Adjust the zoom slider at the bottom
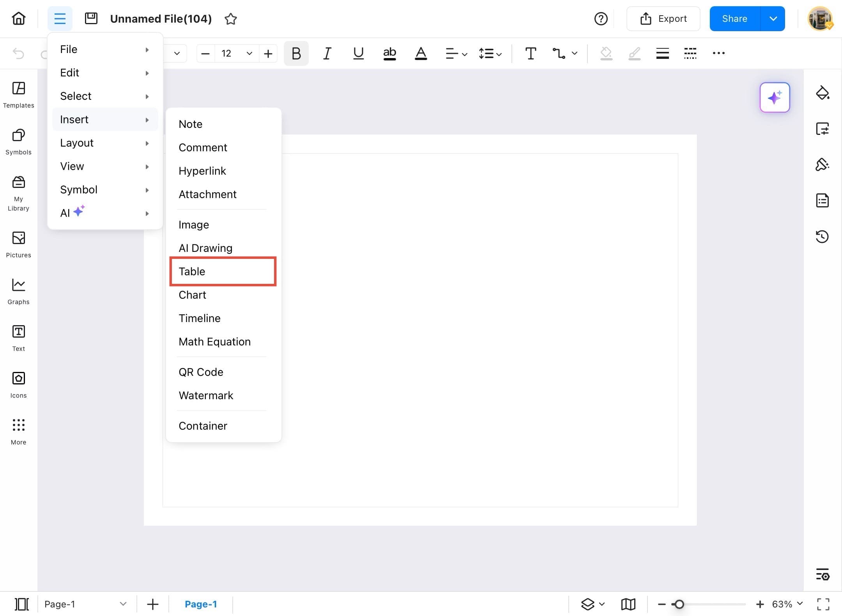The height and width of the screenshot is (616, 842). pyautogui.click(x=679, y=604)
